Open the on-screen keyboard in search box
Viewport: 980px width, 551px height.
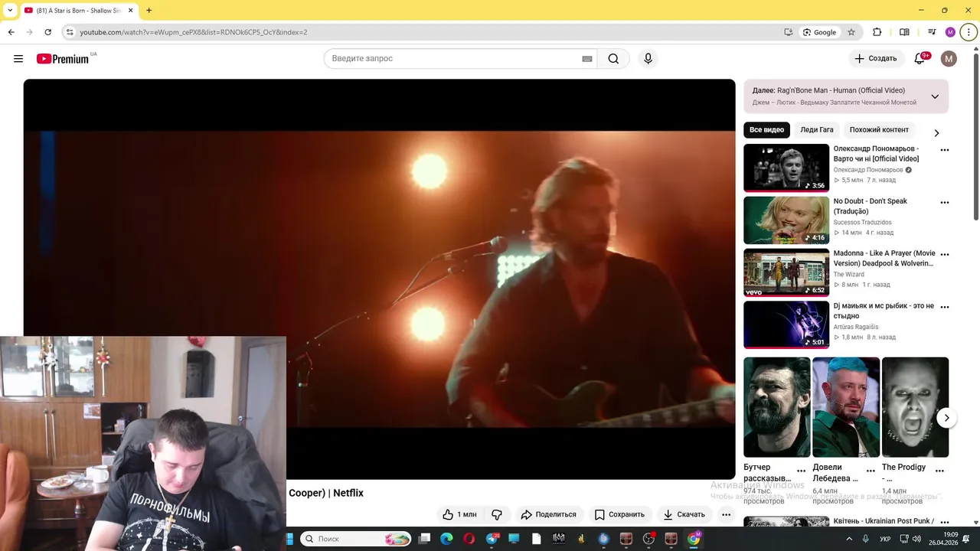[x=587, y=59]
